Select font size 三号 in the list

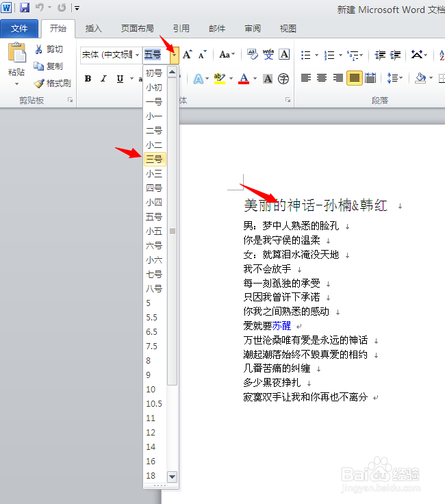tap(155, 159)
